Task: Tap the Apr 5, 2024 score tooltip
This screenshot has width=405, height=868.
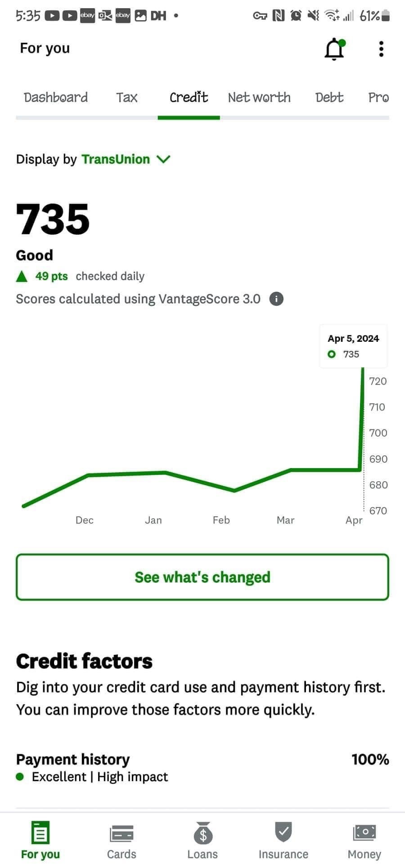Action: (x=353, y=346)
